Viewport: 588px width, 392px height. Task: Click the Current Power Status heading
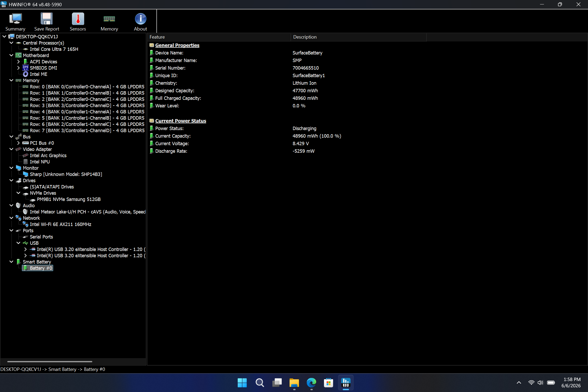point(181,121)
